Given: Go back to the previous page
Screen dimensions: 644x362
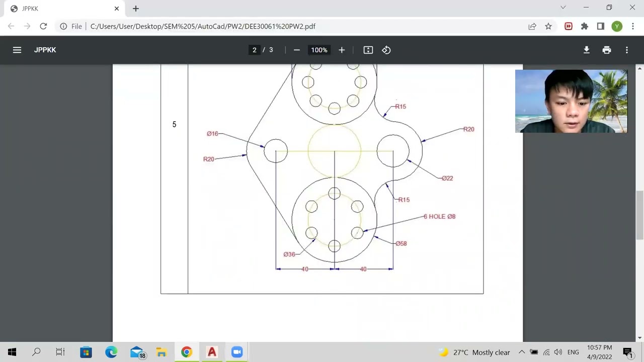Looking at the screenshot, I should (x=11, y=26).
